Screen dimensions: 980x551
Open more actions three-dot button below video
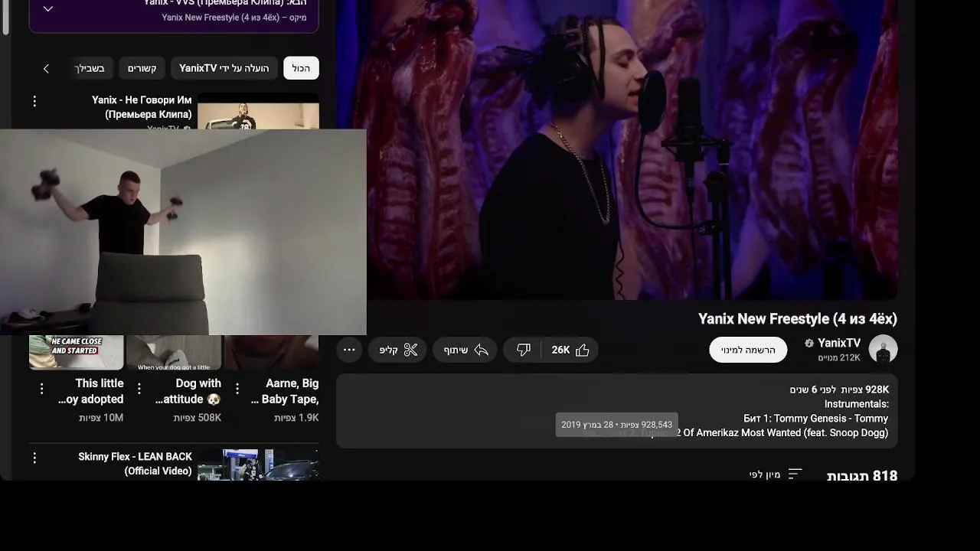pyautogui.click(x=349, y=350)
